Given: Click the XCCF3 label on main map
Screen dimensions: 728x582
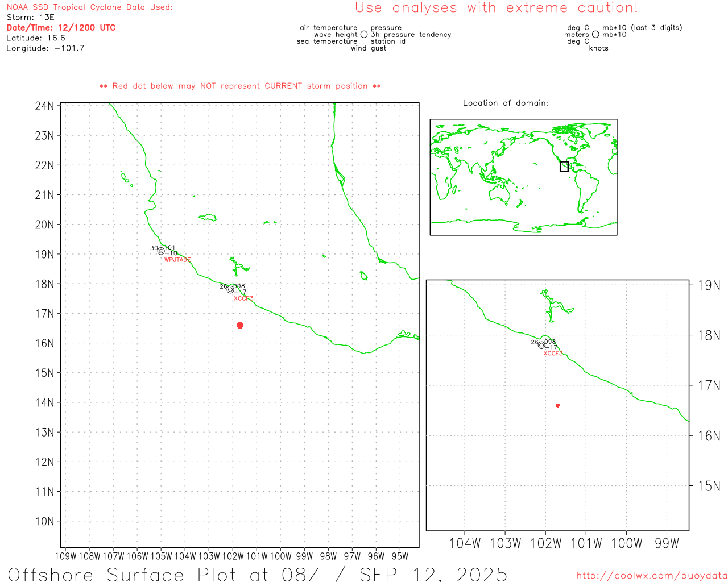Looking at the screenshot, I should click(x=243, y=298).
